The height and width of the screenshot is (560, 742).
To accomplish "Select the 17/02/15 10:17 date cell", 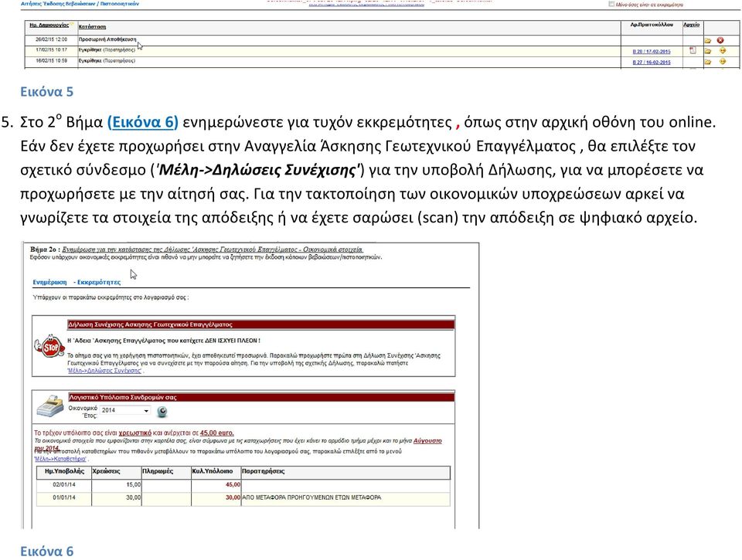I will [52, 49].
